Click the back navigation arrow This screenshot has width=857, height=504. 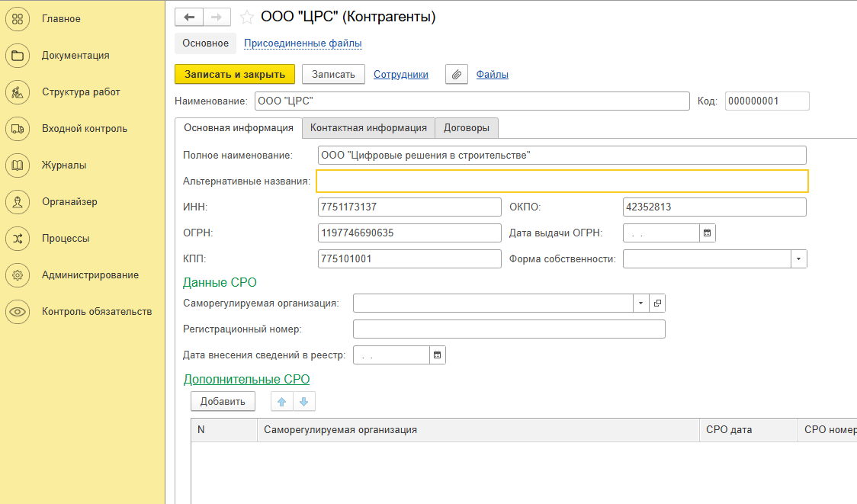(x=189, y=17)
